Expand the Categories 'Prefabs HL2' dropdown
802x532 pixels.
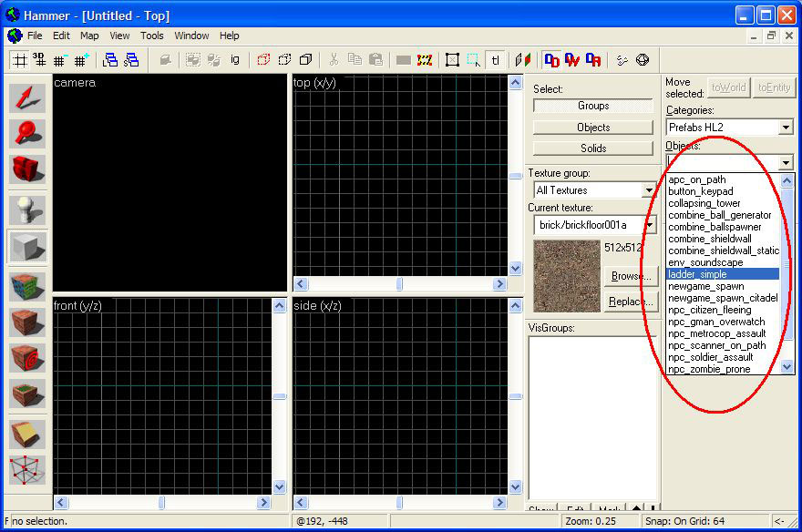(x=786, y=128)
